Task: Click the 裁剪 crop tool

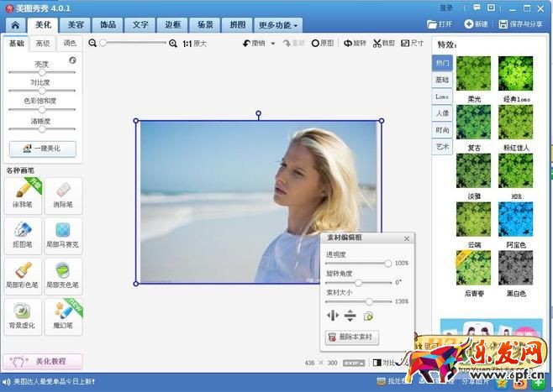Action: point(383,43)
